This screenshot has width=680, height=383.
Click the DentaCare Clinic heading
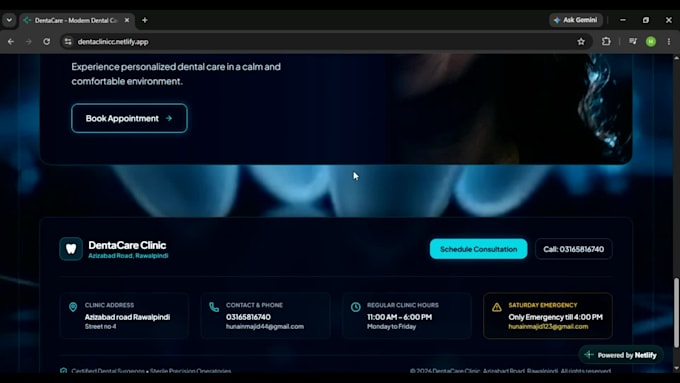click(x=127, y=245)
